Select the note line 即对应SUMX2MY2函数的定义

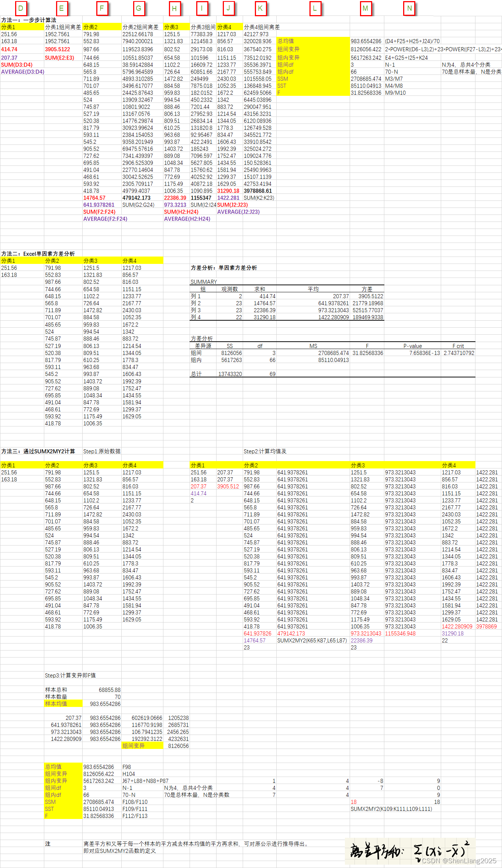tap(120, 851)
